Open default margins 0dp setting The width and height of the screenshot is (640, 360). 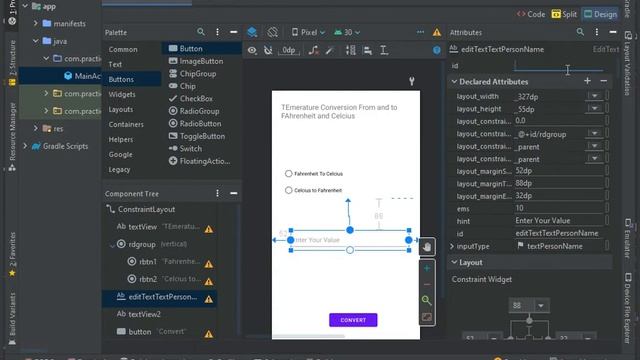[x=289, y=50]
